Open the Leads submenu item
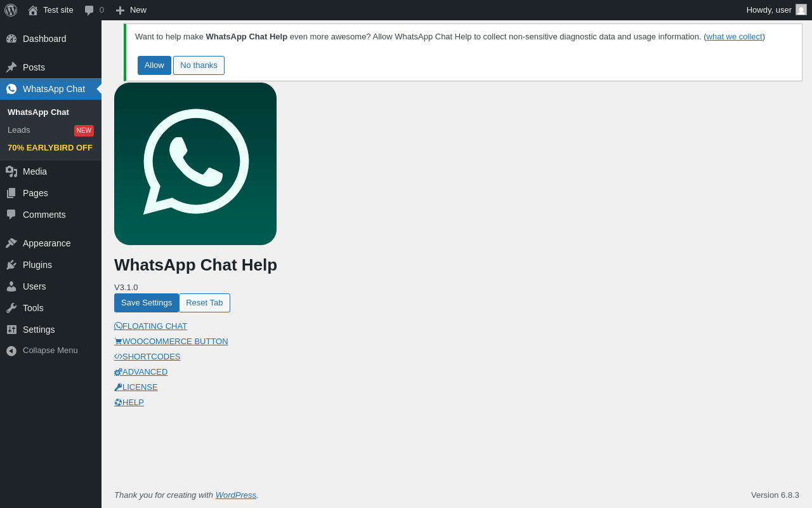 19,130
